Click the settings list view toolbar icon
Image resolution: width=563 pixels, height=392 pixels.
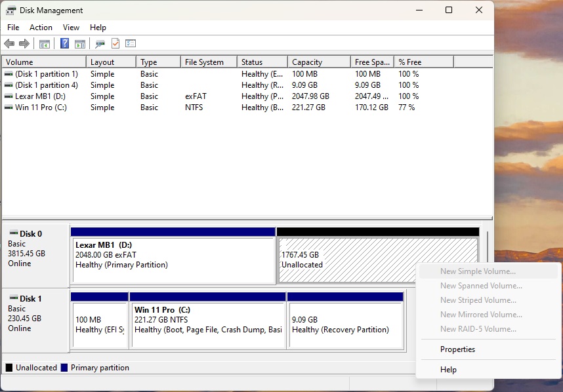[x=131, y=44]
